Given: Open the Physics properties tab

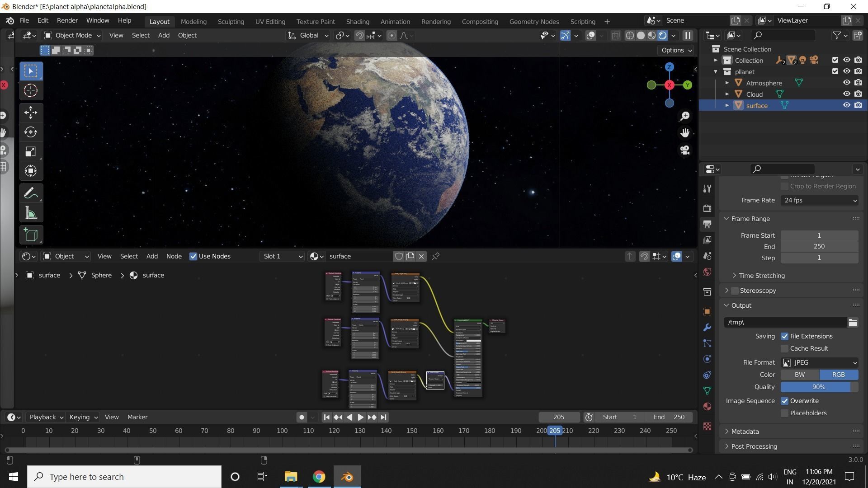Looking at the screenshot, I should 708,359.
